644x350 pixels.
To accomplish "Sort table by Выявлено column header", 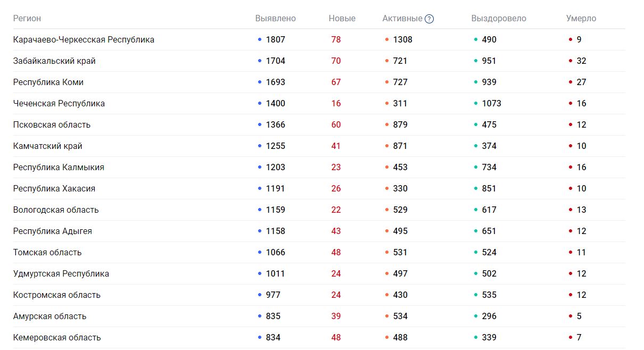I will click(x=275, y=19).
